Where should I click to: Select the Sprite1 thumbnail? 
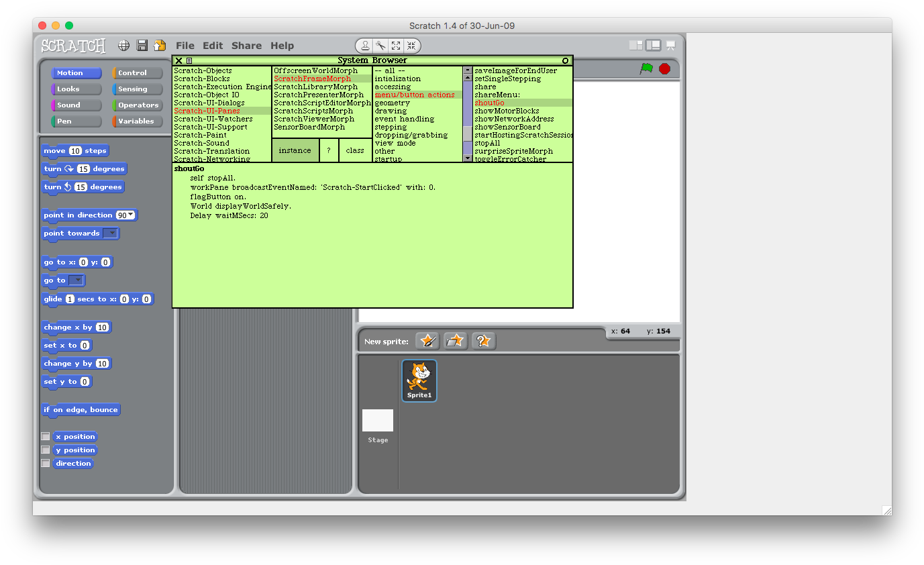coord(419,380)
